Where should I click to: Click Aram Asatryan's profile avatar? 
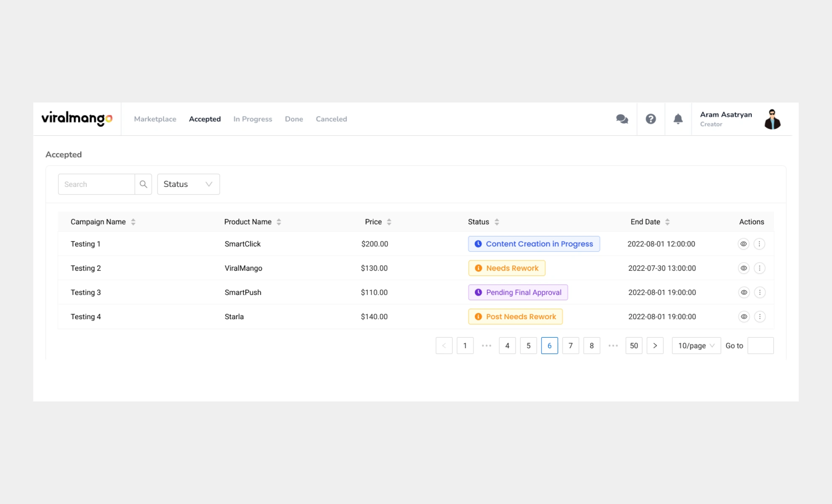[x=772, y=119]
